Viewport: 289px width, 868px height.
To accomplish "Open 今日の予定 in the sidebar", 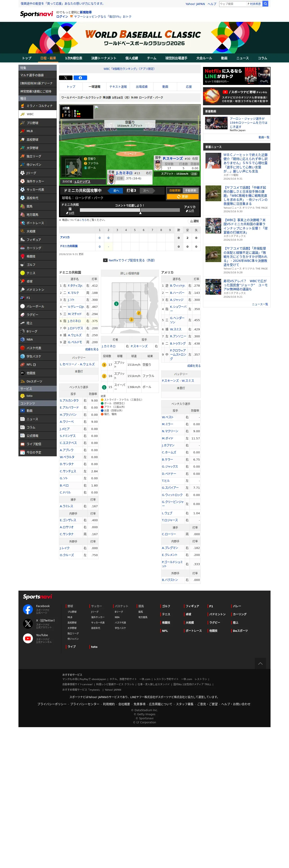I will click(x=37, y=452).
